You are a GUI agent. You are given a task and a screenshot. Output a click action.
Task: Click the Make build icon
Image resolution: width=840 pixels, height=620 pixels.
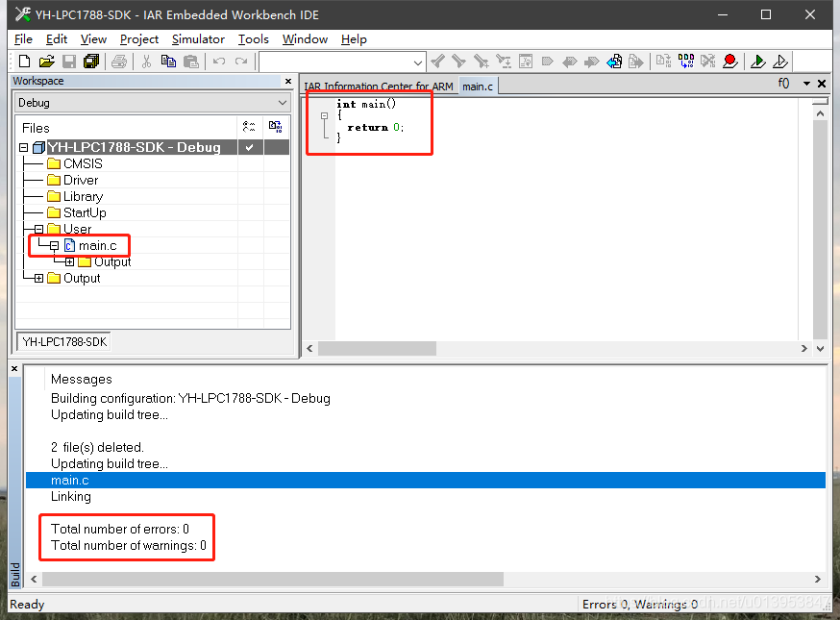(686, 62)
